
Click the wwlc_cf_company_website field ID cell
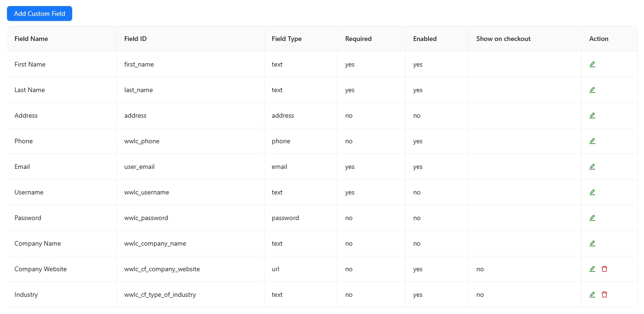point(162,269)
